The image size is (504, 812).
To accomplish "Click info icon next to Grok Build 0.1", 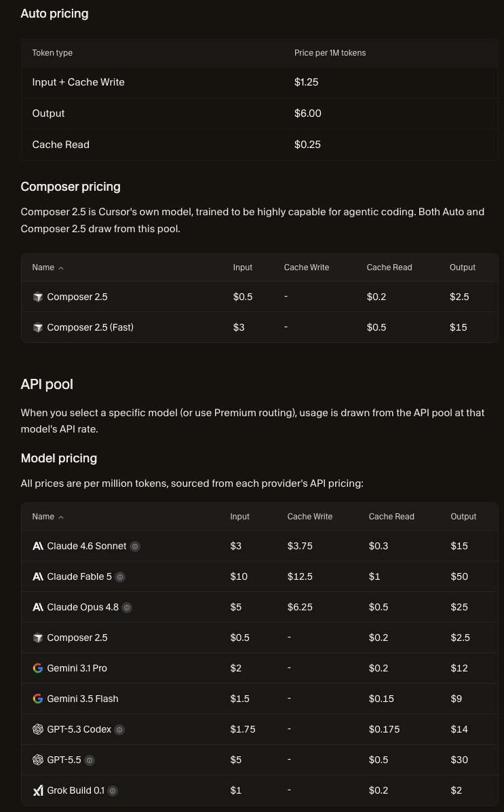I will 113,791.
